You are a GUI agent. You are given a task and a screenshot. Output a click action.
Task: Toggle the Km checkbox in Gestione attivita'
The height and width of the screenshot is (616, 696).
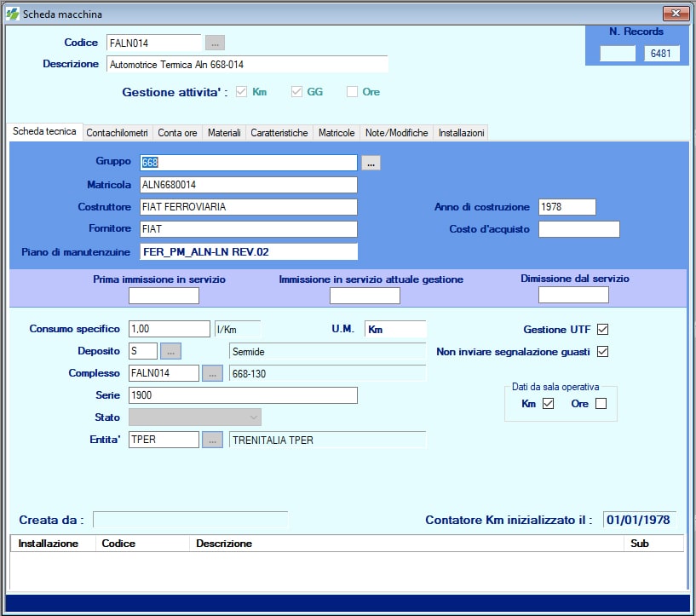point(241,92)
